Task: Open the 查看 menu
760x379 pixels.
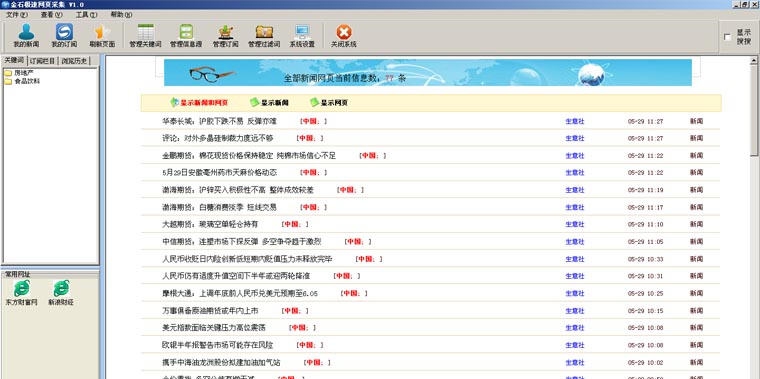Action: pos(51,15)
